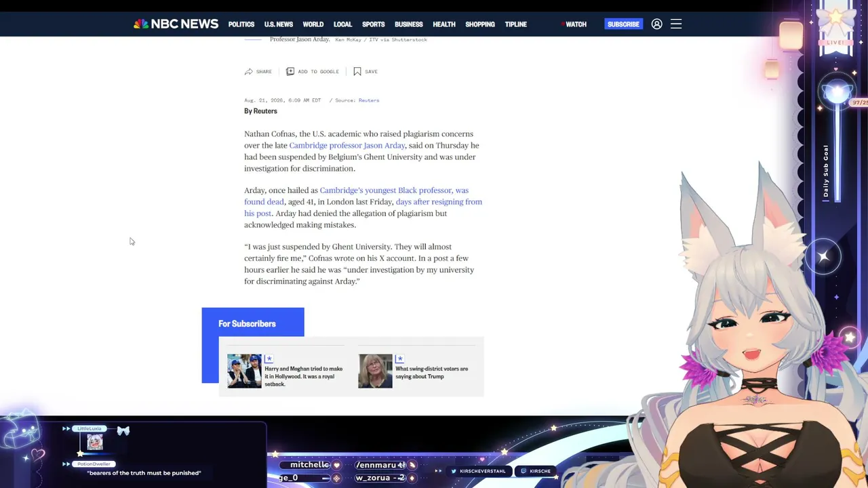This screenshot has width=868, height=488.
Task: Open the Harry and Meghan Hollywood story
Action: click(304, 376)
